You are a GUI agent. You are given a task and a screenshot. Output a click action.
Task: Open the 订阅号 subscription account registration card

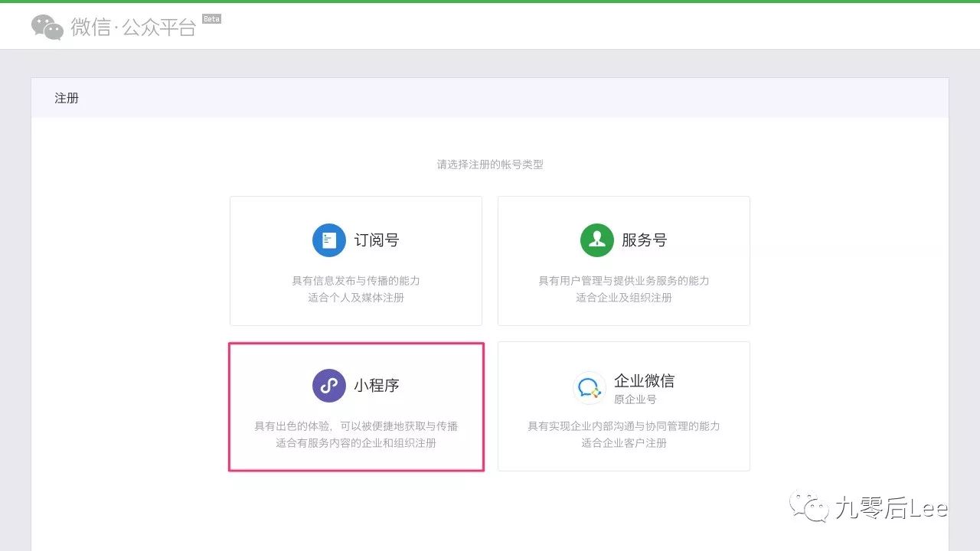[355, 260]
